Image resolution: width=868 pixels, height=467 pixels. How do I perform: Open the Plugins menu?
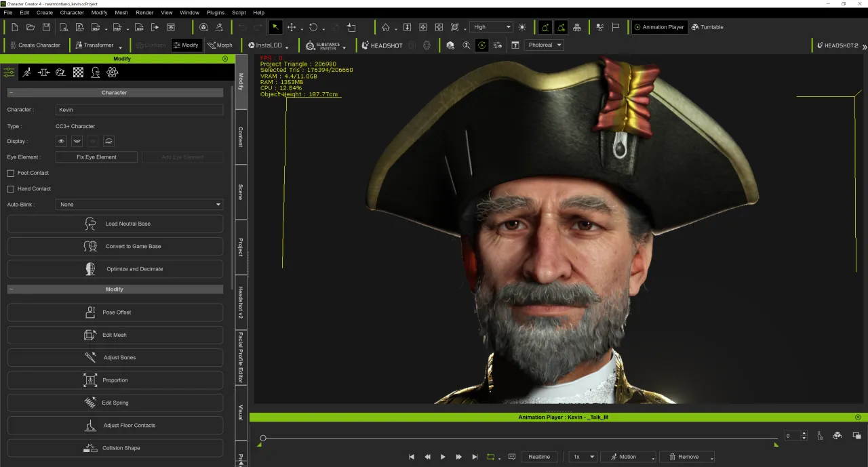(x=215, y=12)
